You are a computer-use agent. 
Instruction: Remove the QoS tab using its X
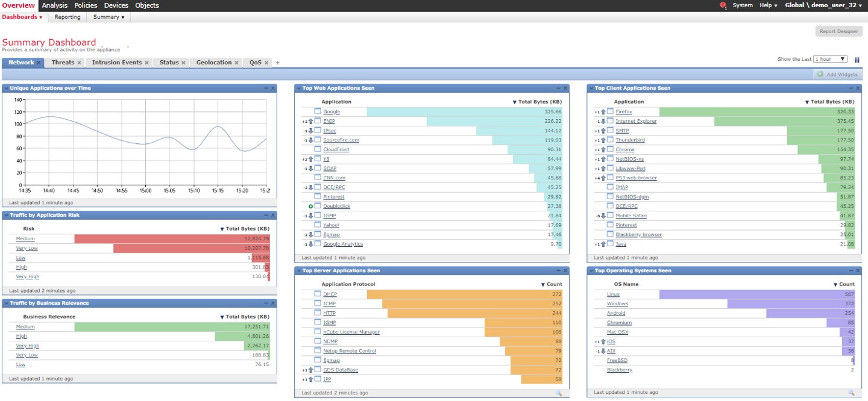pyautogui.click(x=266, y=63)
